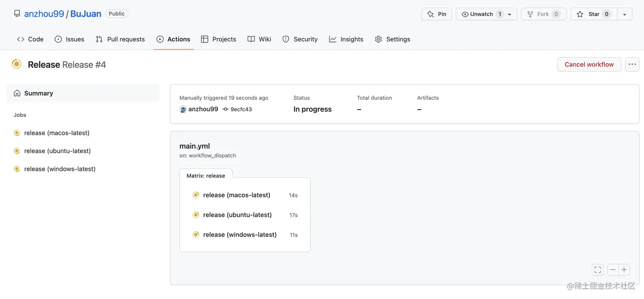Click the Pull requests branch icon
This screenshot has width=644, height=299.
point(99,39)
